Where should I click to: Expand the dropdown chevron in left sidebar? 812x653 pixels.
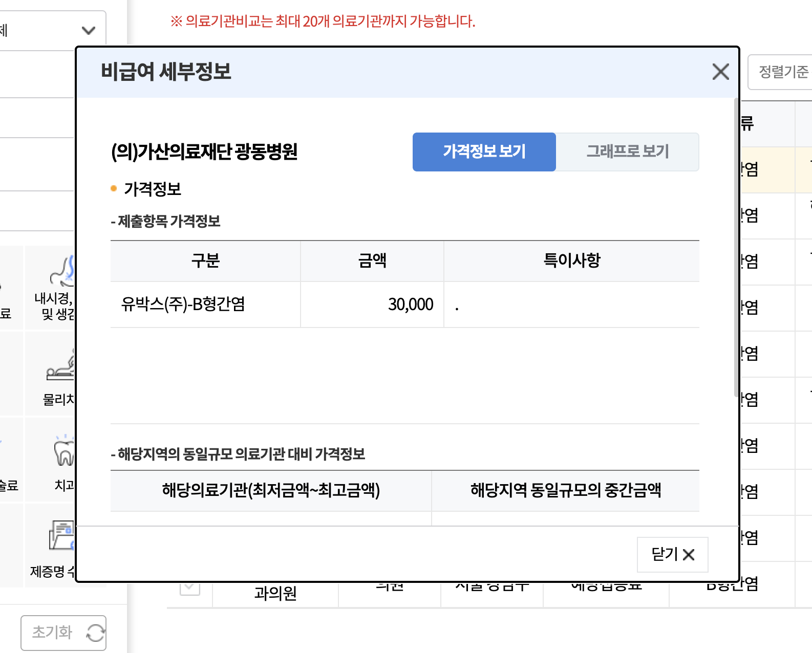(89, 30)
